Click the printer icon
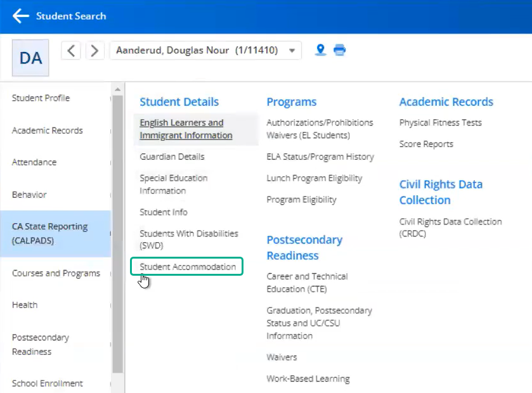This screenshot has width=532, height=393. point(340,50)
